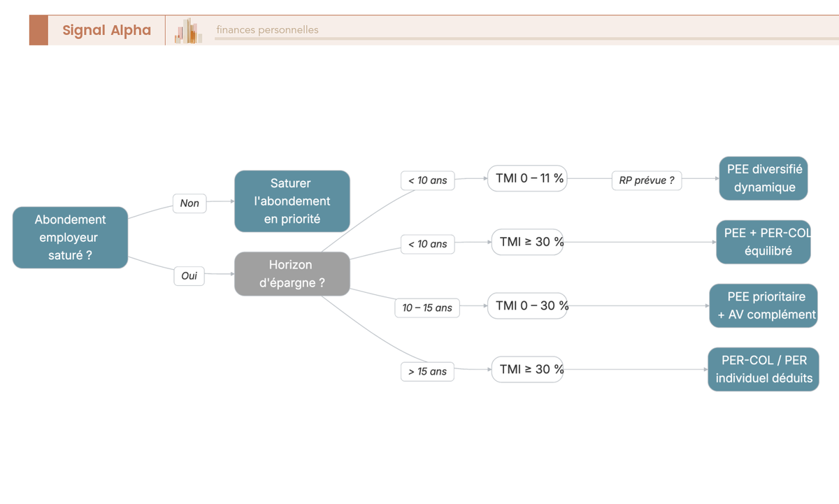Click the Signal Alpha bar chart logo icon
Screen dimensions: 839x504
point(189,31)
